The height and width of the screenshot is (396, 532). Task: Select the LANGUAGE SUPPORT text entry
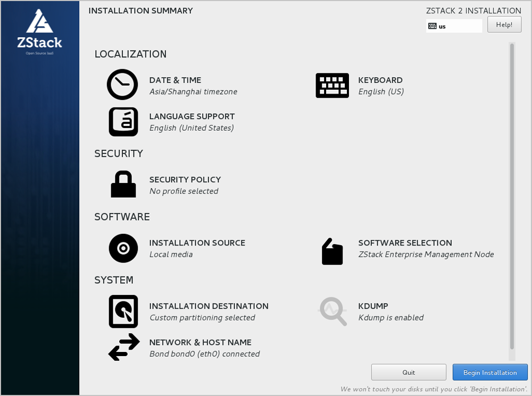192,116
